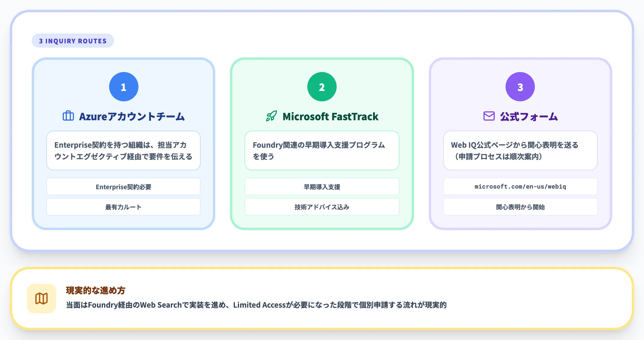This screenshot has width=644, height=340.
Task: Click the Microsoft FastTrack heading
Action: pos(331,117)
